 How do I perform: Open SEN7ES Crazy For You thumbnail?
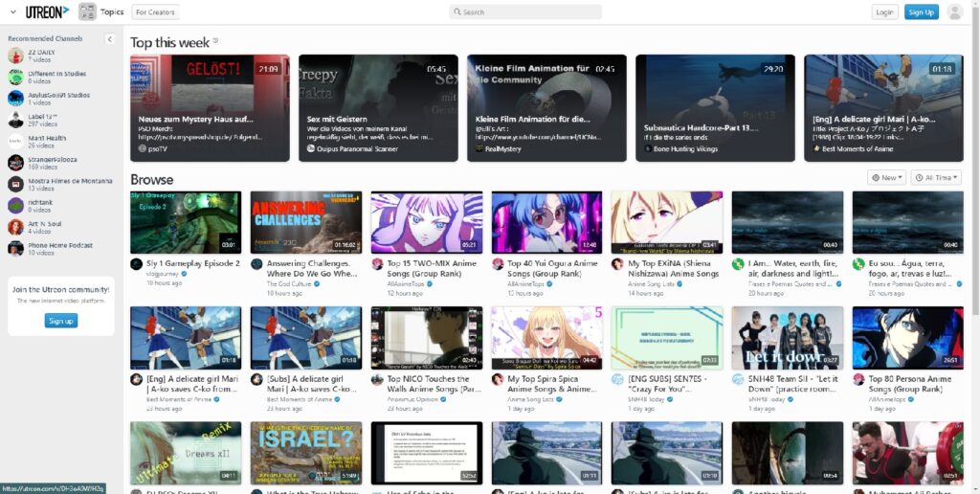point(667,338)
